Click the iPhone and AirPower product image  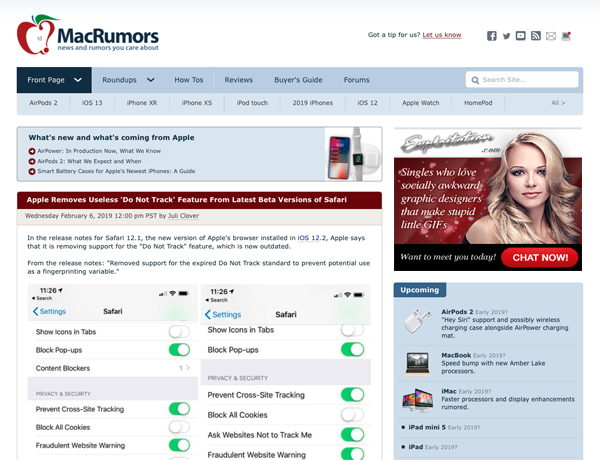point(354,154)
